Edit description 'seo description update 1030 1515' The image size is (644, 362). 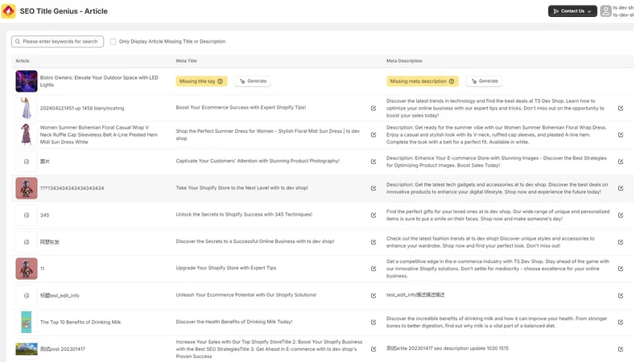(x=620, y=349)
